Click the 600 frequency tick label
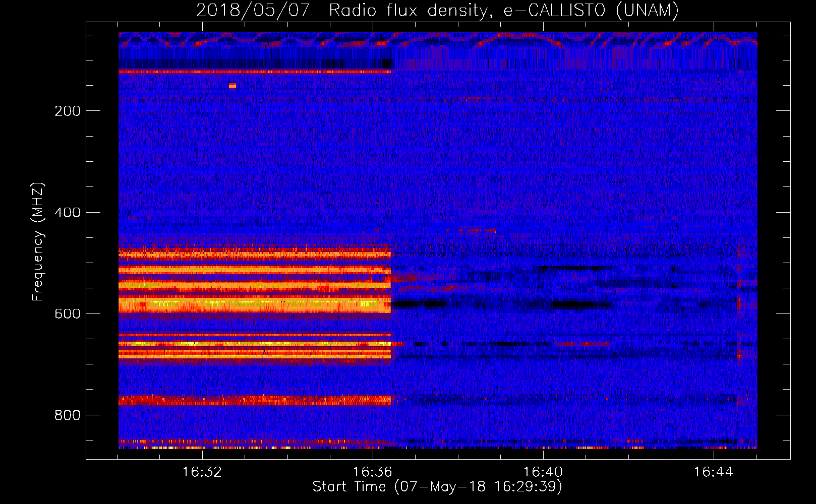This screenshot has height=504, width=816. coord(68,313)
